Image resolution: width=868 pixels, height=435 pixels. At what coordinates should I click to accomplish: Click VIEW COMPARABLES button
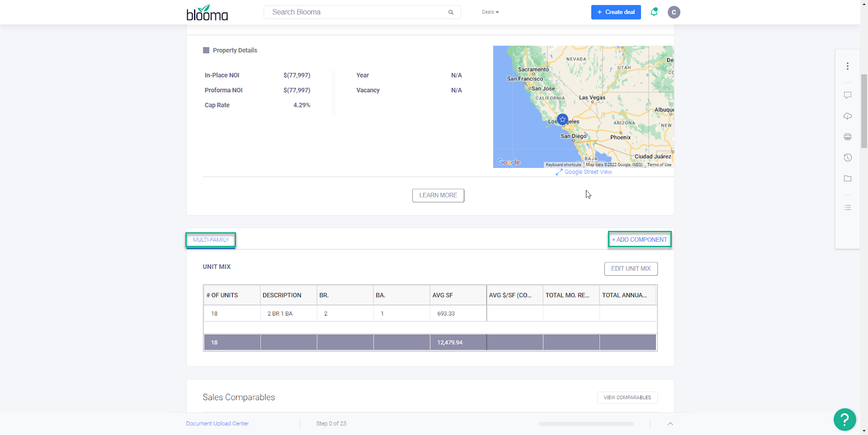(x=627, y=398)
